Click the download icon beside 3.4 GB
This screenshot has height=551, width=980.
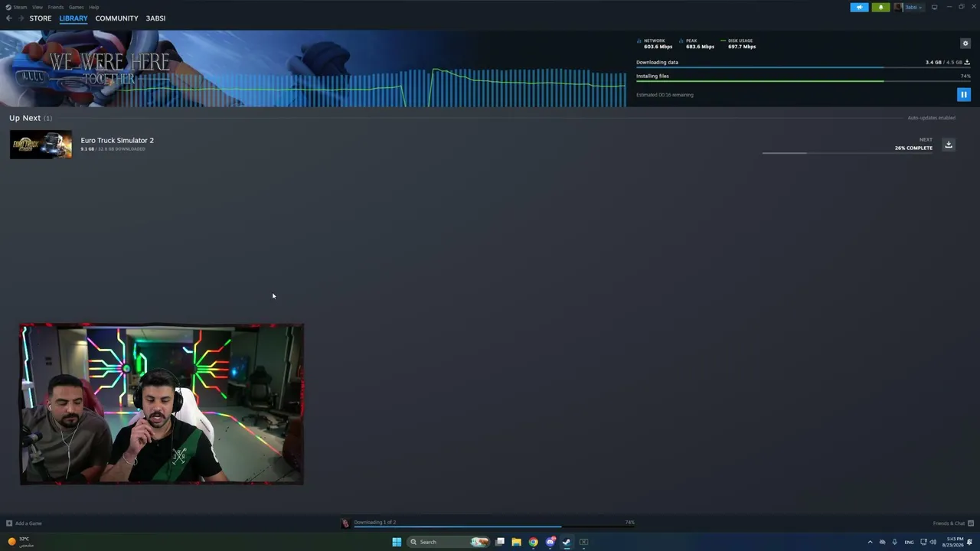click(967, 62)
